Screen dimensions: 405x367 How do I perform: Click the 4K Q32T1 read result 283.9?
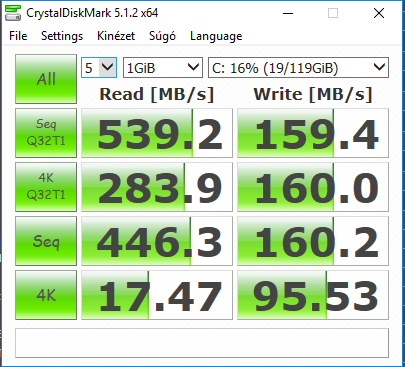(157, 187)
